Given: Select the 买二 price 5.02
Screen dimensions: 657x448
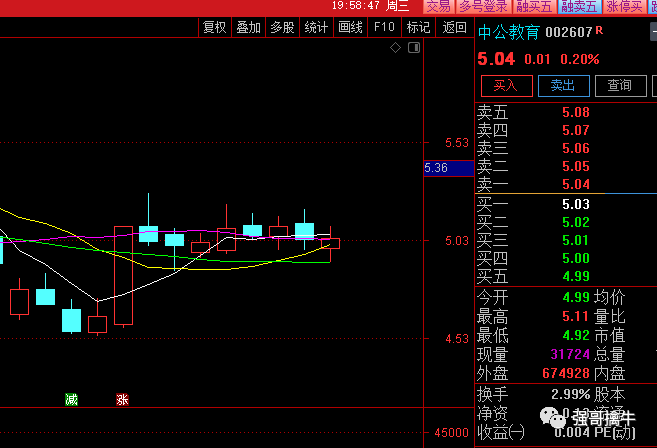Looking at the screenshot, I should tap(576, 222).
